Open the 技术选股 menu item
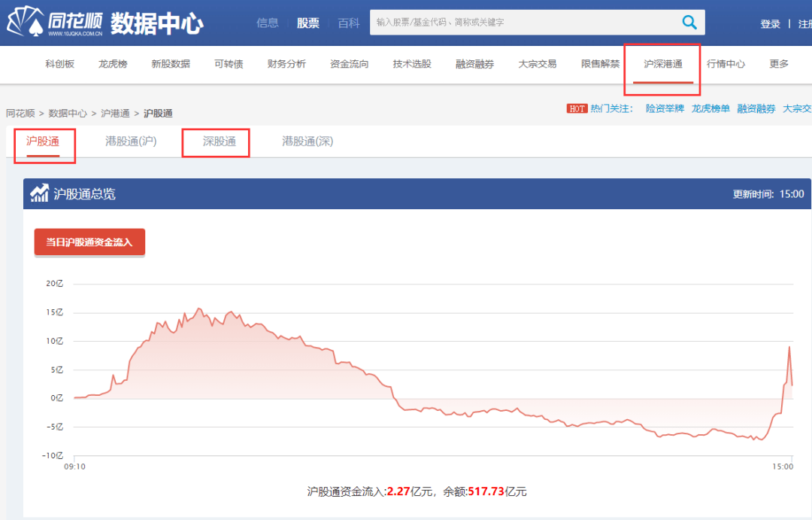 pyautogui.click(x=412, y=64)
